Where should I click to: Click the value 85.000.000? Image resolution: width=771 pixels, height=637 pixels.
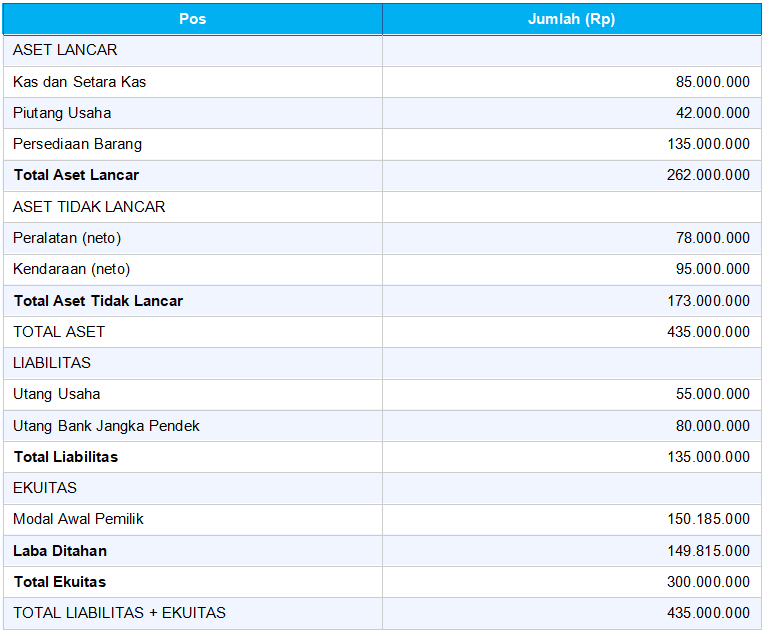[712, 82]
